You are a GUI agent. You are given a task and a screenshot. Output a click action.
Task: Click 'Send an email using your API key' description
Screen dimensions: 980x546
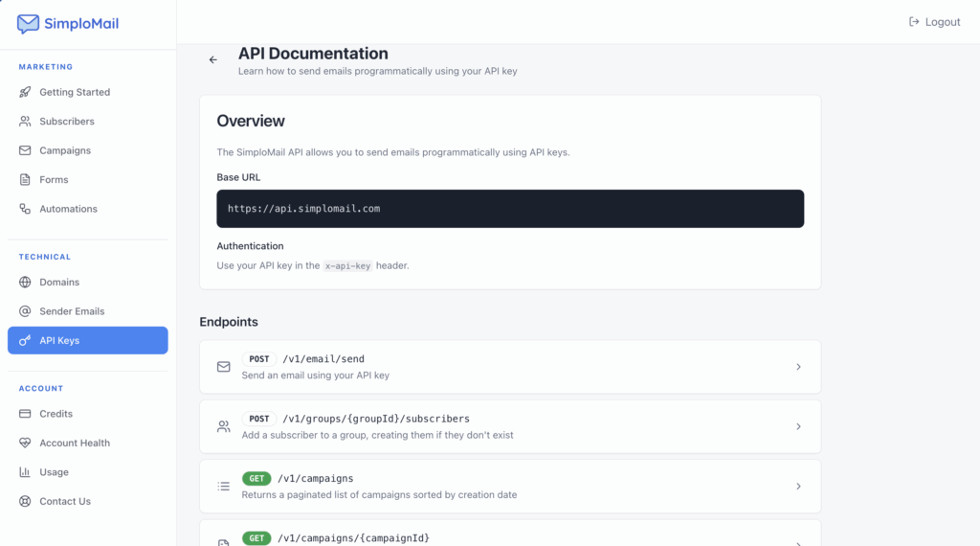[316, 375]
